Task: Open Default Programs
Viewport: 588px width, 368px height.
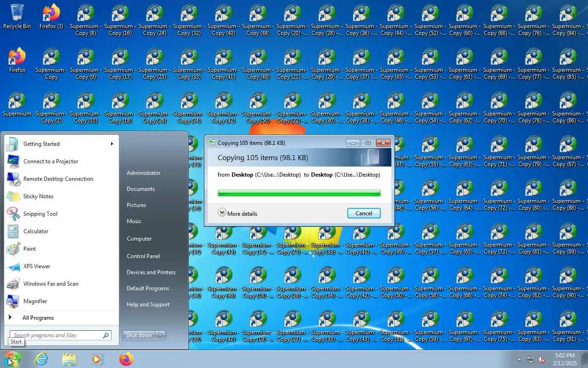Action: coord(148,288)
